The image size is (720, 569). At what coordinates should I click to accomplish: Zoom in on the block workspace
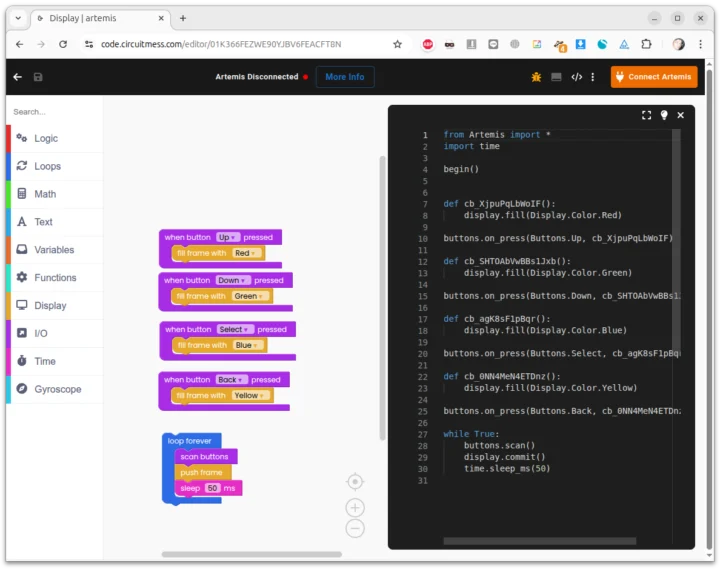pyautogui.click(x=355, y=508)
